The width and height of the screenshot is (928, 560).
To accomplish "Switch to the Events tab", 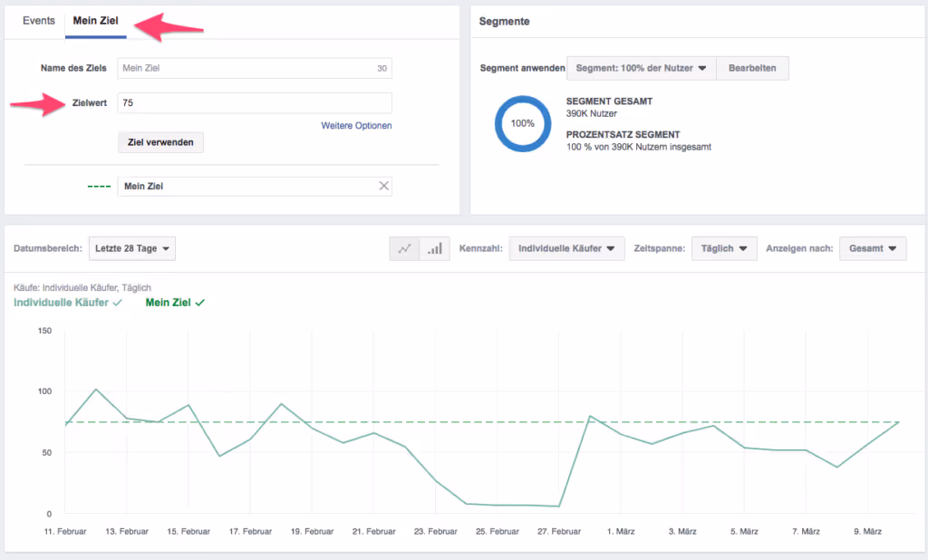I will [38, 21].
